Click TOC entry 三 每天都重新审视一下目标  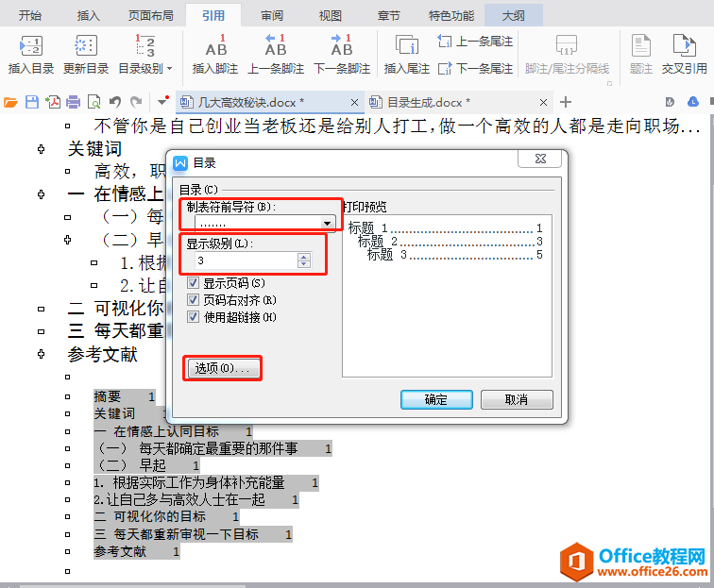[x=193, y=534]
